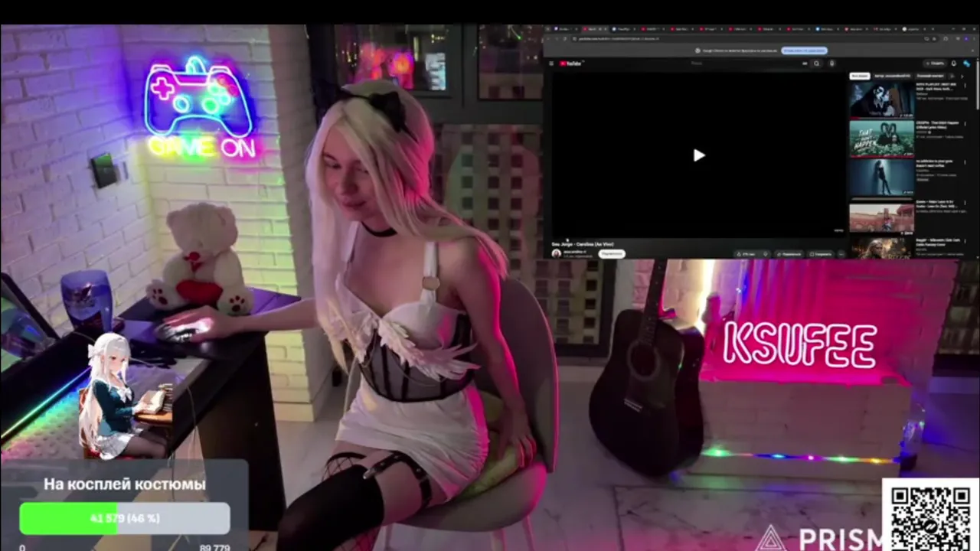Open the 'That Didn't Happen' suggested video thumbnail
This screenshot has width=980, height=551.
tap(881, 138)
